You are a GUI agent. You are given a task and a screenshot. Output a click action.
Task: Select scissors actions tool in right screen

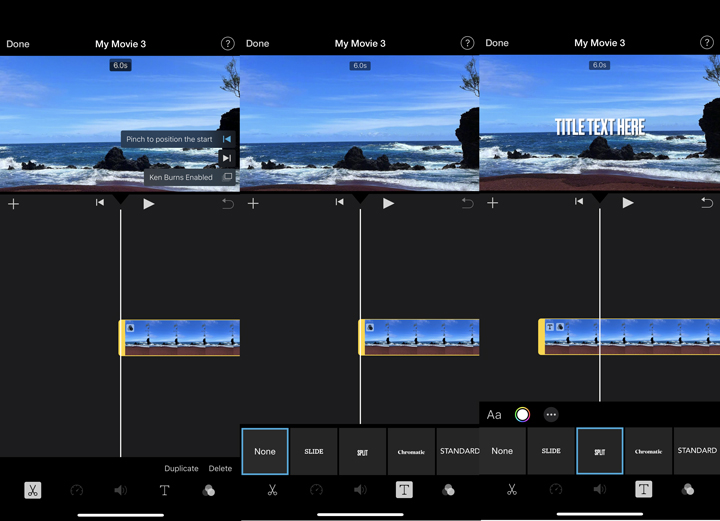coord(512,489)
